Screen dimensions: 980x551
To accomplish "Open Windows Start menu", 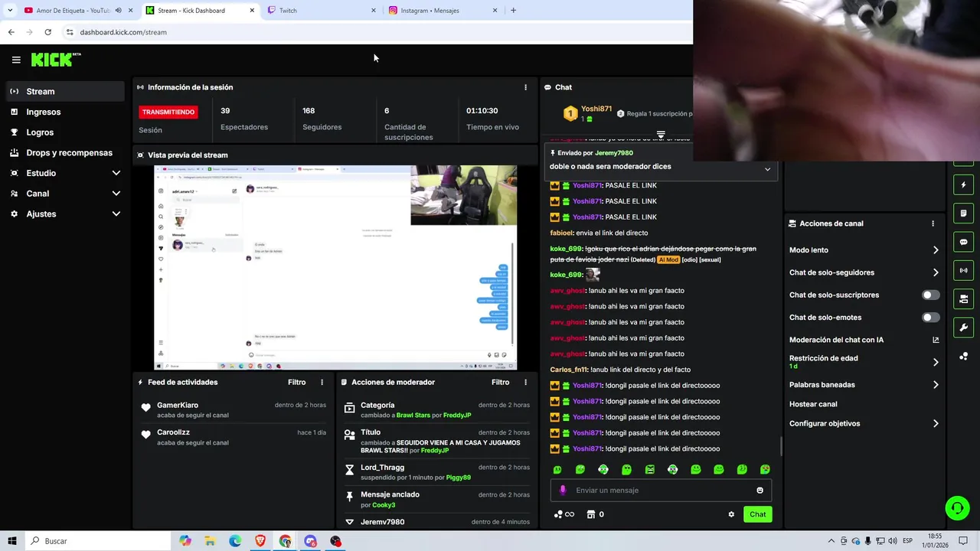I will point(12,541).
